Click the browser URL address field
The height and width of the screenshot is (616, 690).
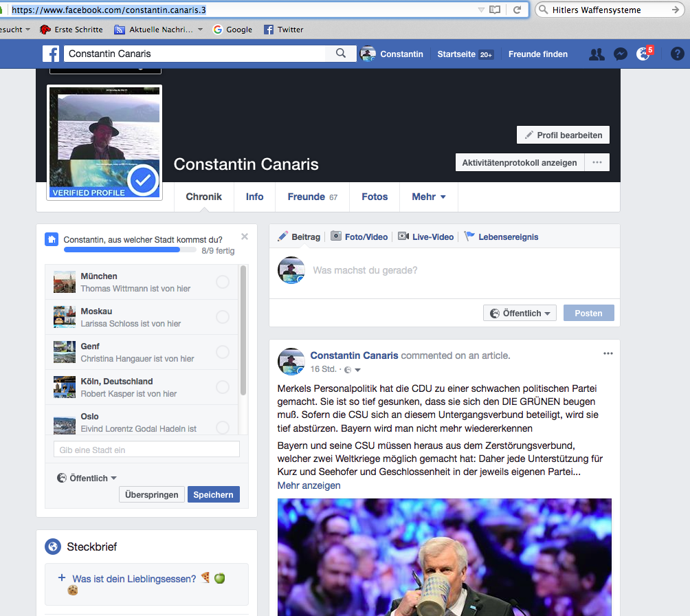(242, 10)
